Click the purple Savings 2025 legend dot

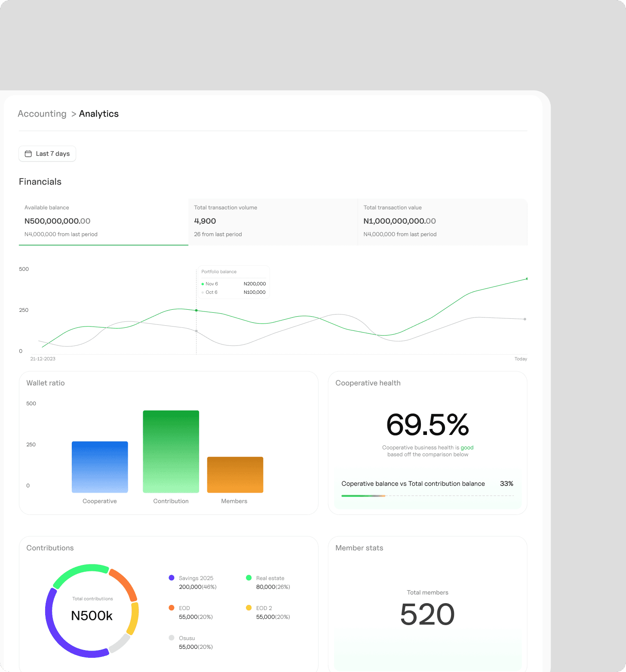click(x=172, y=578)
